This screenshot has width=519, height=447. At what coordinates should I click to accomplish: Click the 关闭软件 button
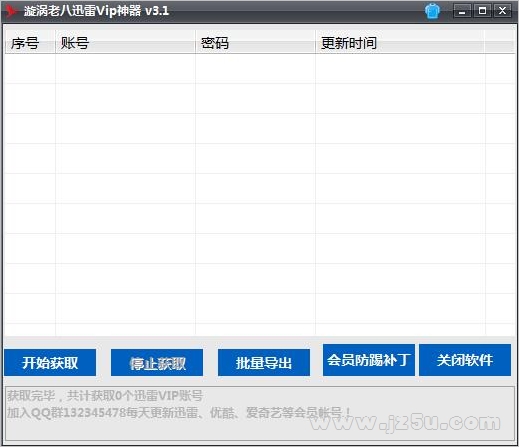(x=465, y=360)
